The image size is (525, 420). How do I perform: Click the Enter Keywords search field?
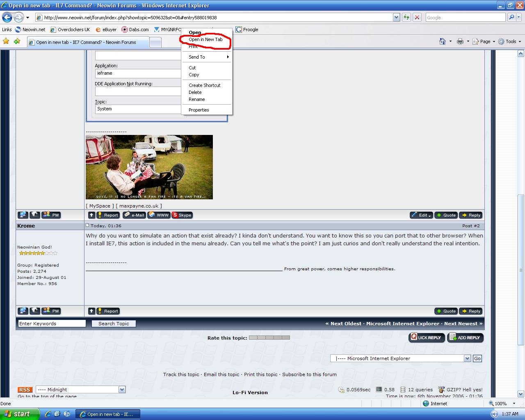click(x=52, y=324)
